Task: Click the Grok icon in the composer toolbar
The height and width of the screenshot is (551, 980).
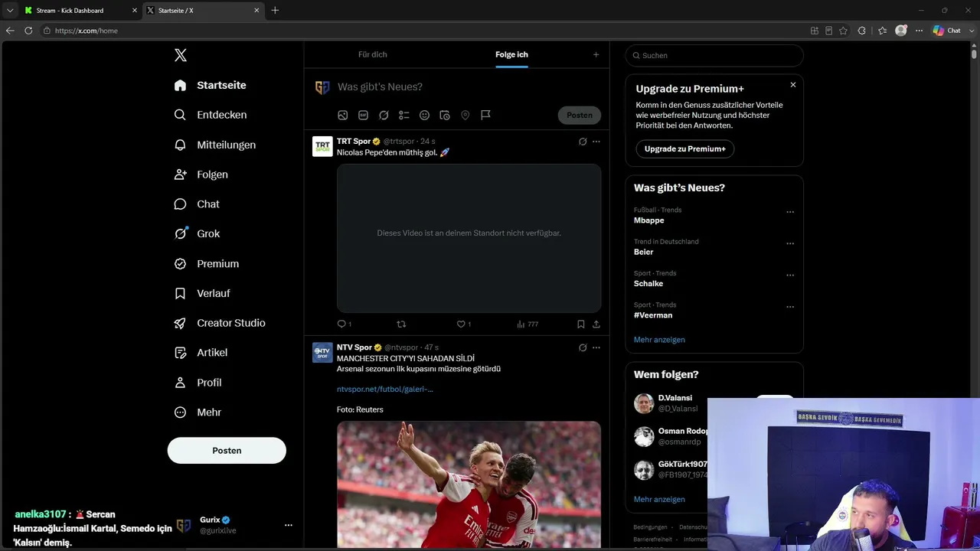Action: [384, 116]
